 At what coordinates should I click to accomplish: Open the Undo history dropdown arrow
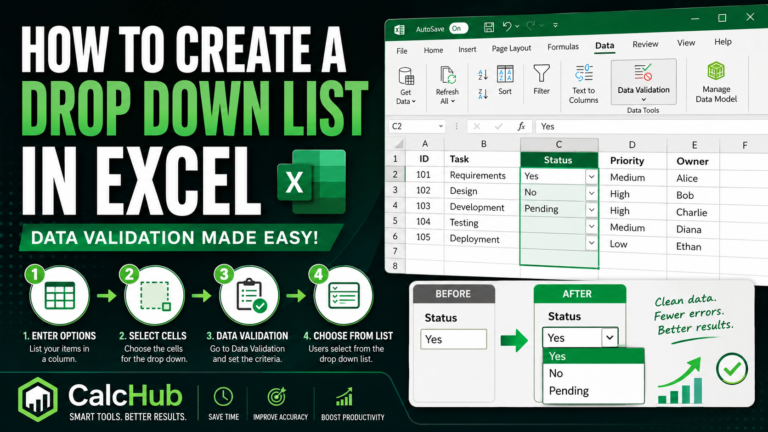517,26
